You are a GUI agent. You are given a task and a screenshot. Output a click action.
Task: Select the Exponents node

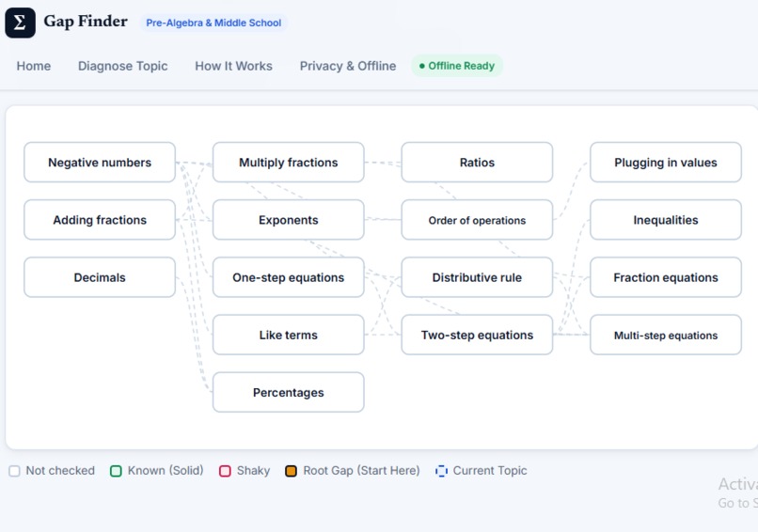tap(288, 220)
